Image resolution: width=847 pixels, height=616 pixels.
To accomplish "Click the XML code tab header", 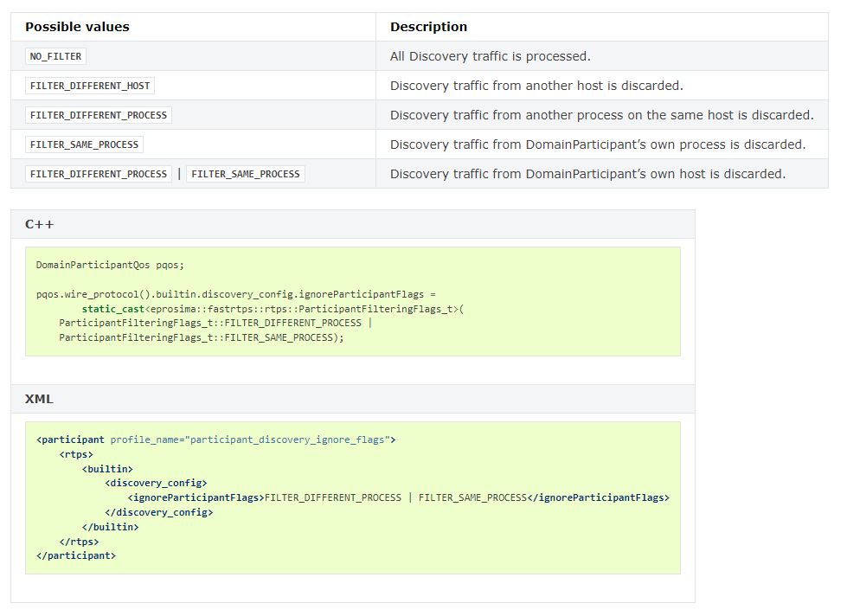I will 39,399.
